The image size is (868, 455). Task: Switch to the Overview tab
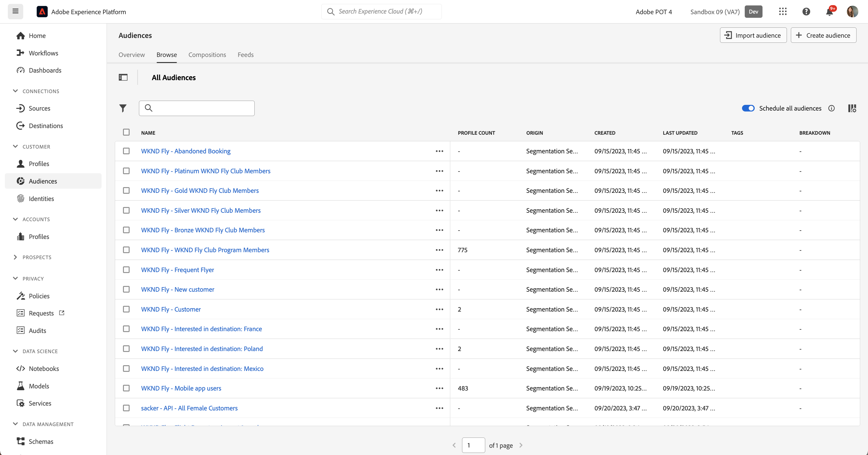click(x=132, y=55)
